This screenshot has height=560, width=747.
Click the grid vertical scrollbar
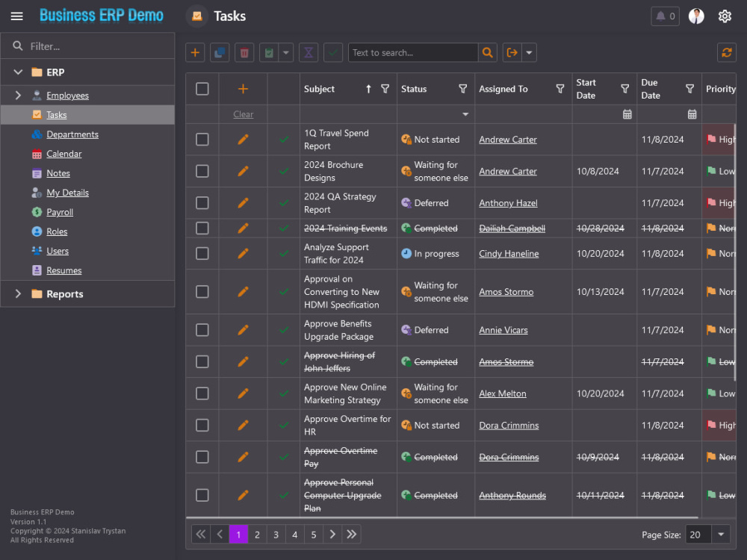pos(735,252)
